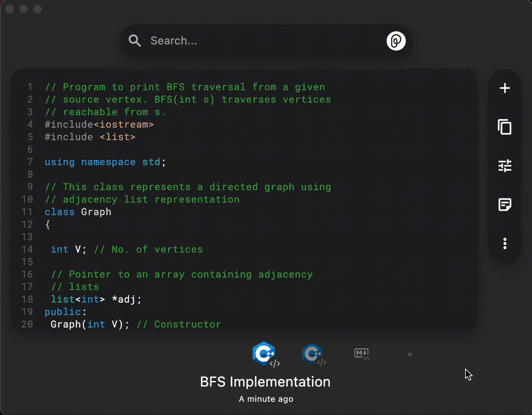Copy the snippet using the copy icon
The width and height of the screenshot is (532, 415).
(505, 127)
